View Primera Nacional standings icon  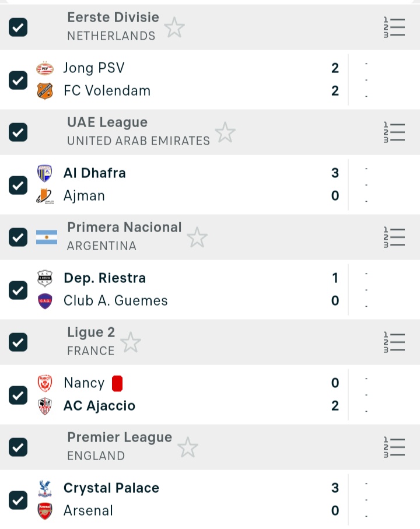[x=394, y=237]
